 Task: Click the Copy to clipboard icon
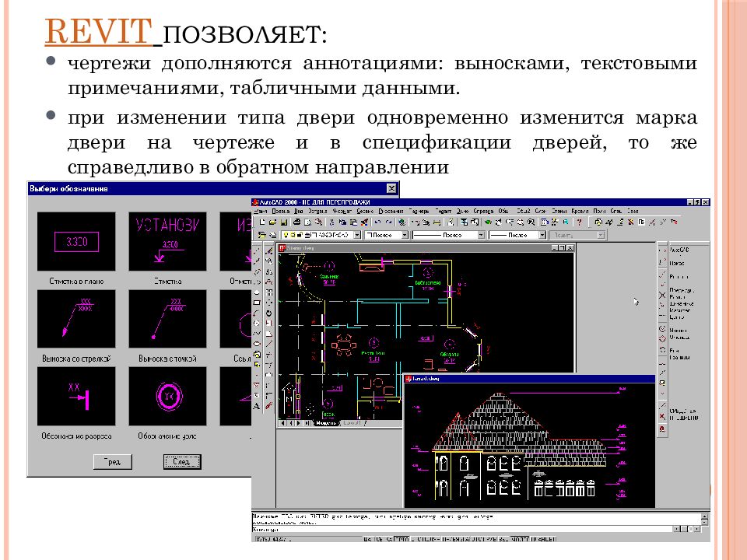coord(342,222)
